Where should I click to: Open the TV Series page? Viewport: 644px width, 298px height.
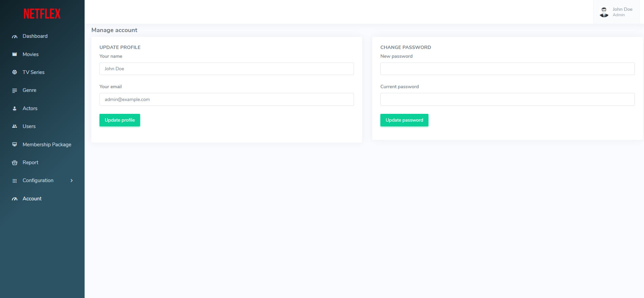tap(42, 72)
